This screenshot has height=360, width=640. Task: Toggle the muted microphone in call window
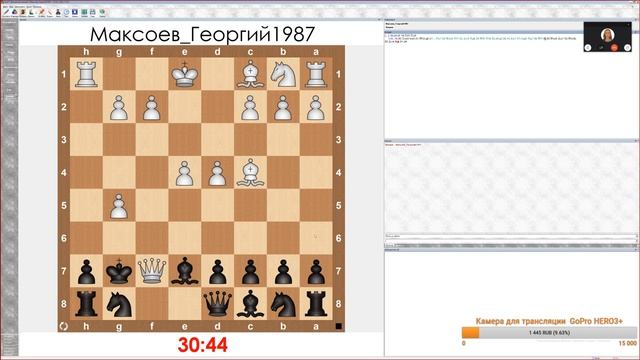[601, 48]
